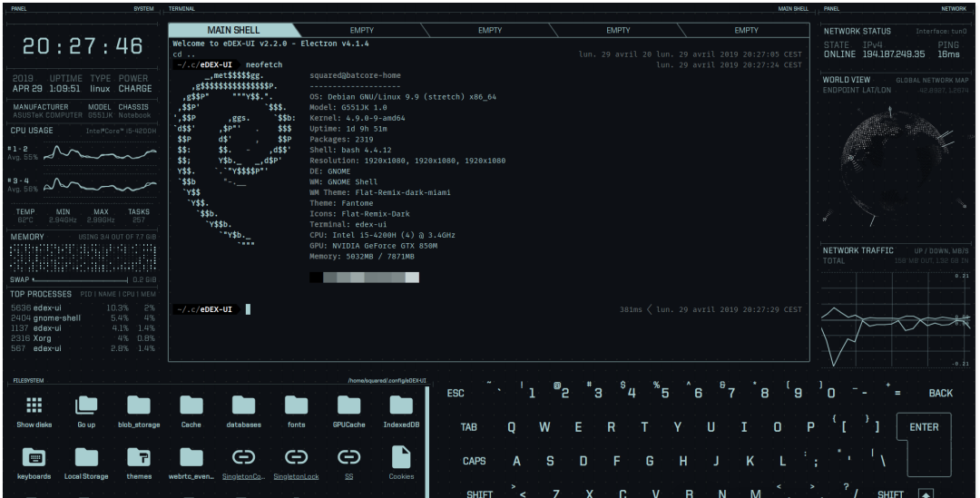The image size is (980, 498).
Task: Click the filesystem path /home/squared/.config/eDEX-UI
Action: (x=387, y=380)
